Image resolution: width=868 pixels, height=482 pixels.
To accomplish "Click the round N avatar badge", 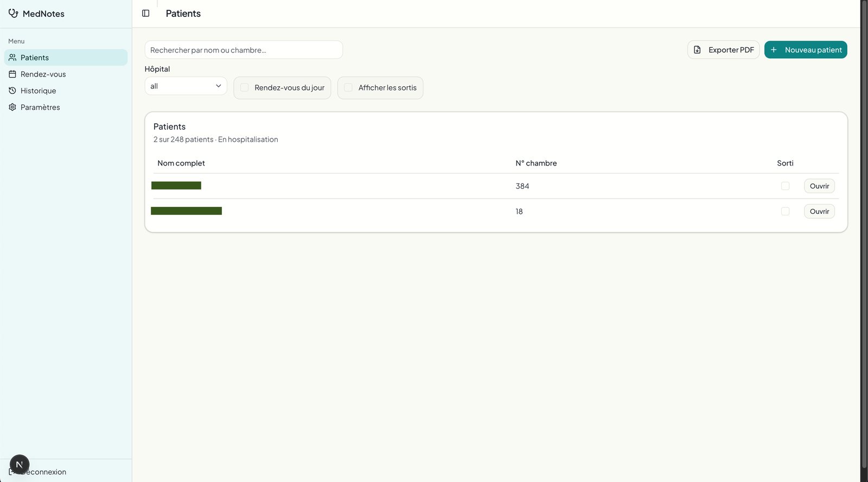I will point(20,465).
